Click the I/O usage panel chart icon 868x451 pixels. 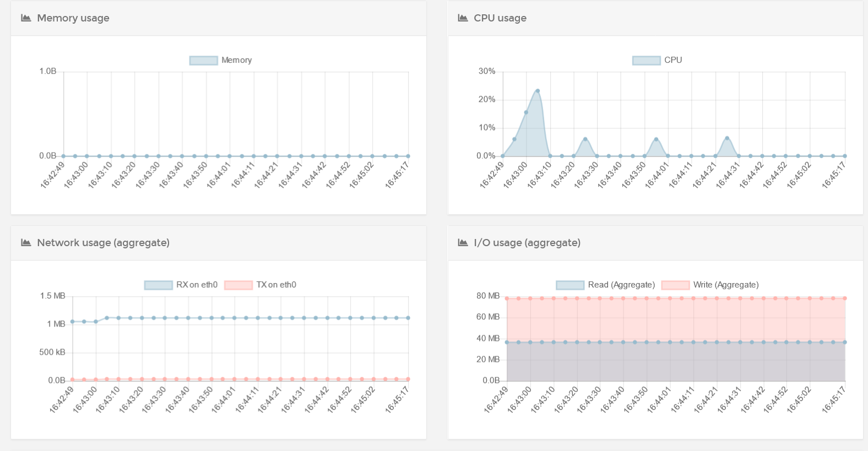click(x=463, y=243)
